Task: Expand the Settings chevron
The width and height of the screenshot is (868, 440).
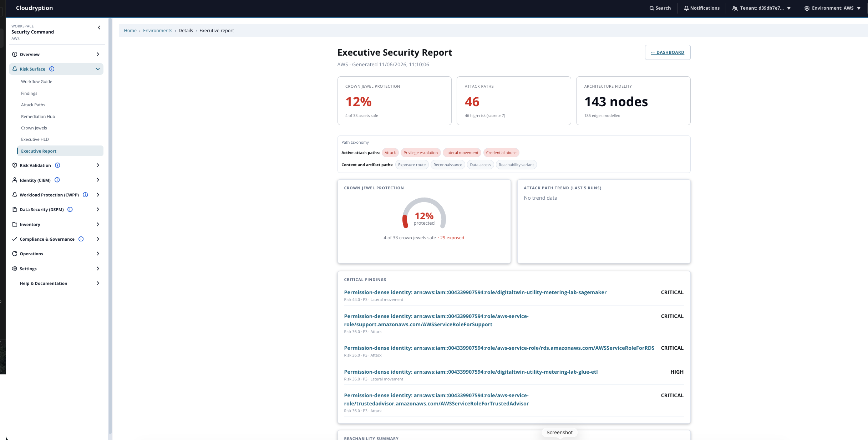Action: 98,268
